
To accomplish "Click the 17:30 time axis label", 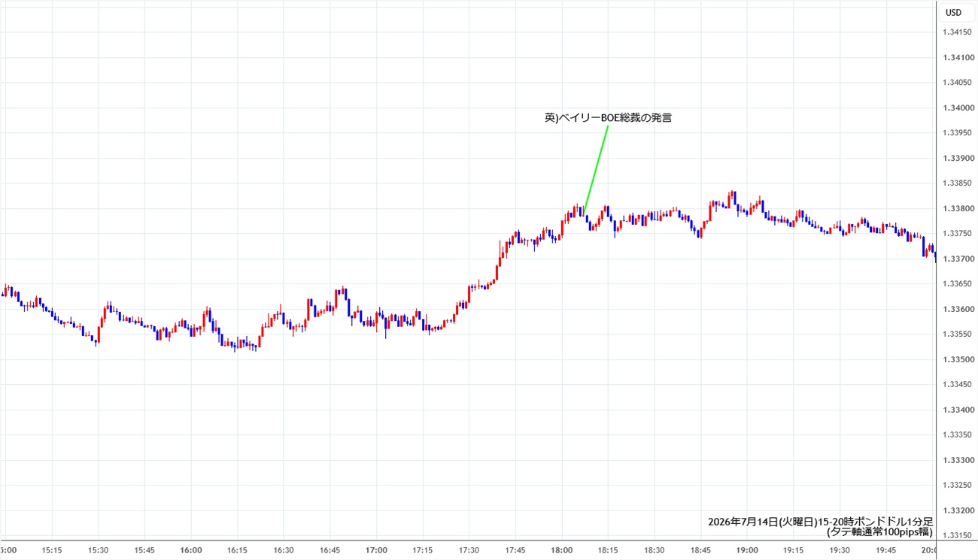I will (x=469, y=550).
